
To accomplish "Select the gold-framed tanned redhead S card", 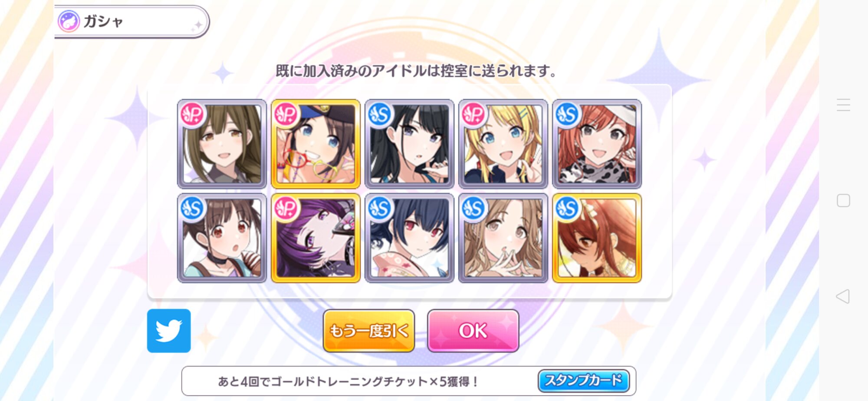I will tap(597, 238).
